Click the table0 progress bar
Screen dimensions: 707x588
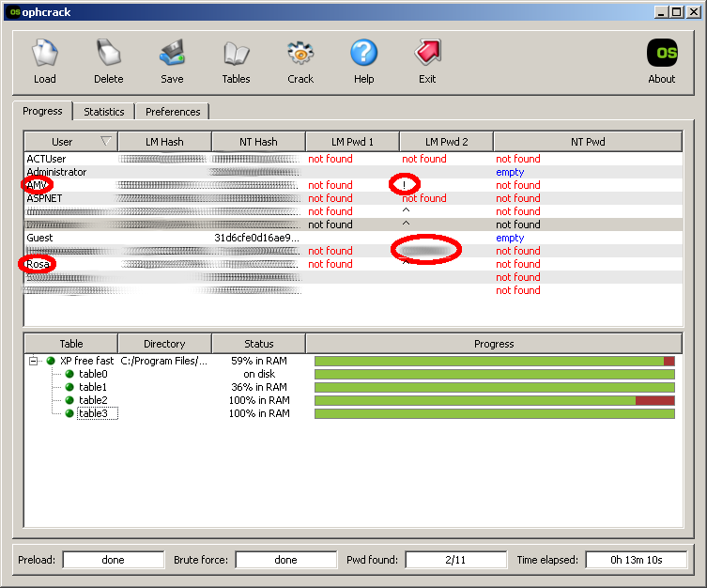tap(495, 374)
